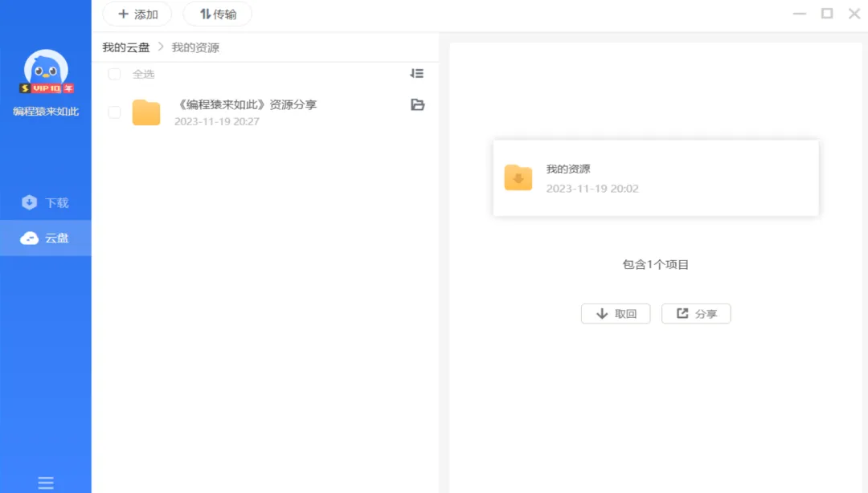Expand the breadcrumb chevron separator

(161, 47)
